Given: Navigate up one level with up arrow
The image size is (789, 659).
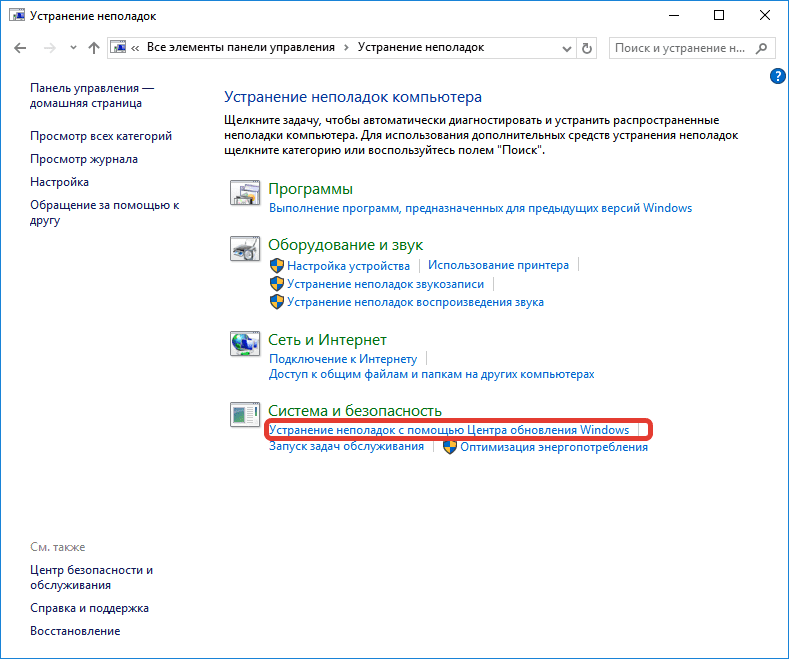Looking at the screenshot, I should [94, 48].
